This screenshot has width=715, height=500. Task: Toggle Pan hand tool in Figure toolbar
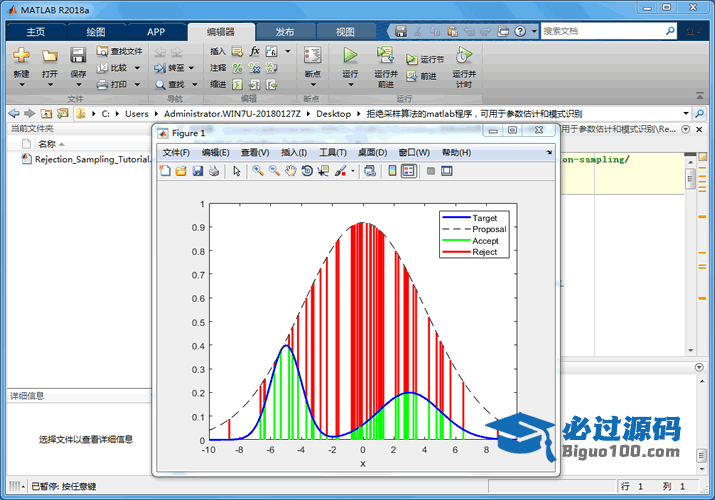[290, 171]
